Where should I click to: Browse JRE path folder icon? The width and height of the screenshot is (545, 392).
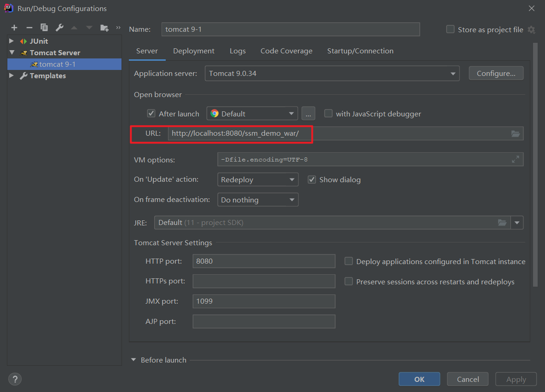(502, 222)
